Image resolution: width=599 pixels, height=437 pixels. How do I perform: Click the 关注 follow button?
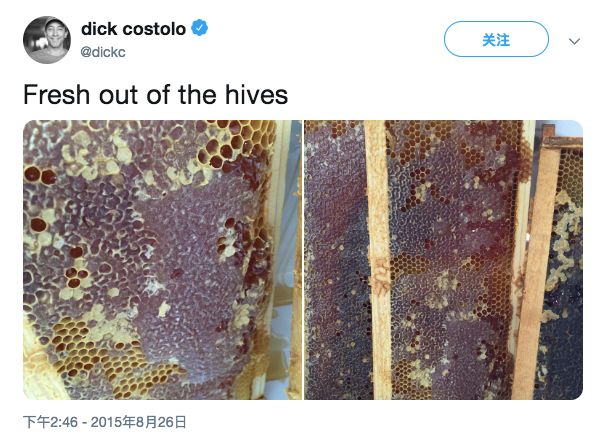496,39
